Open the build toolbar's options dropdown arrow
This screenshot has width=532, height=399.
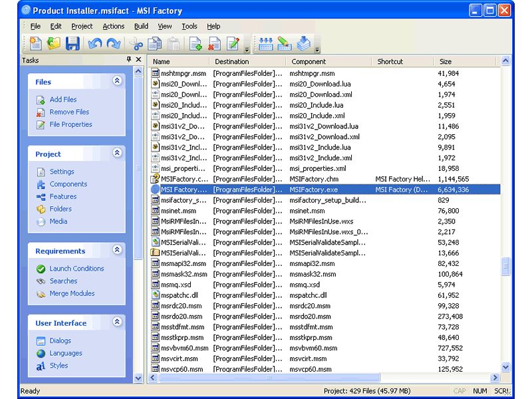[x=317, y=49]
